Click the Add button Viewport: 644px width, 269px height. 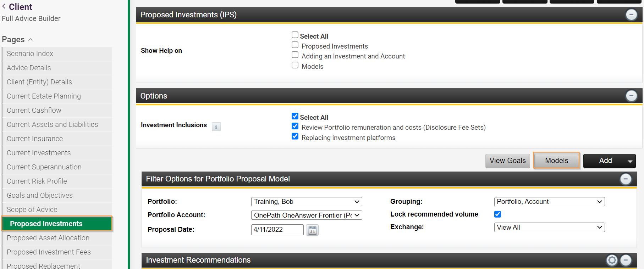[x=605, y=161]
